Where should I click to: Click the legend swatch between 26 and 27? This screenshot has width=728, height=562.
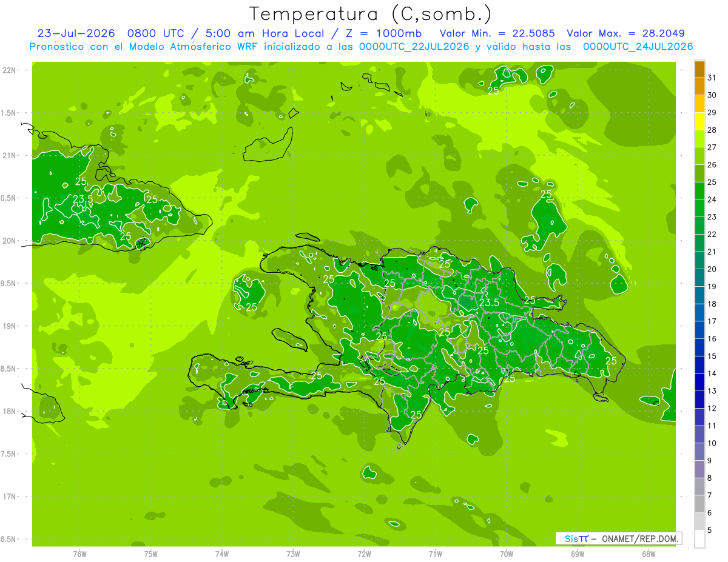[699, 156]
